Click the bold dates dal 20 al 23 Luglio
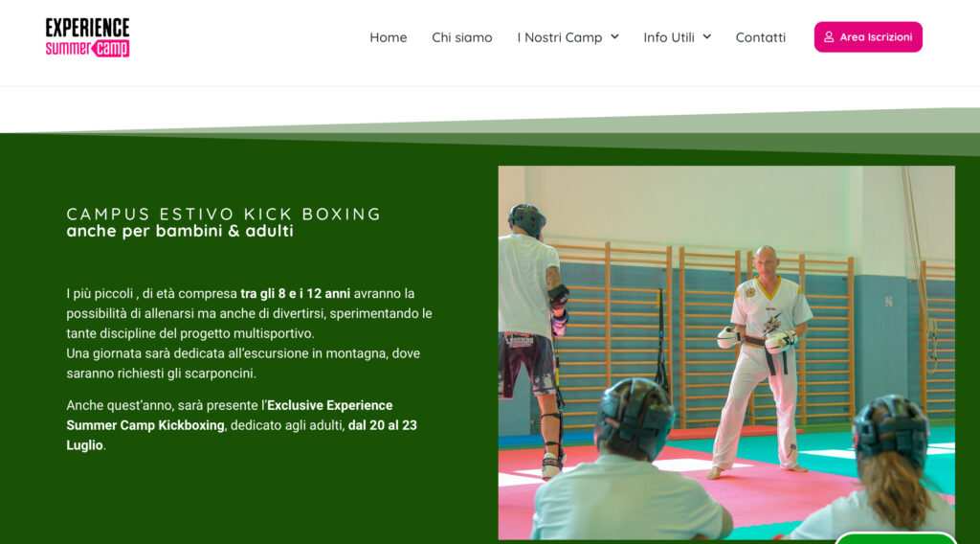This screenshot has height=544, width=980. tap(241, 435)
